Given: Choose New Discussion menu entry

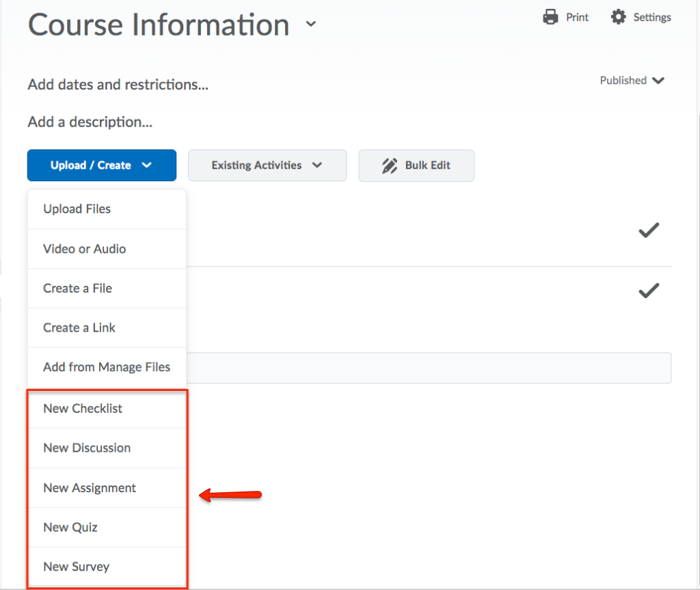Looking at the screenshot, I should click(87, 448).
